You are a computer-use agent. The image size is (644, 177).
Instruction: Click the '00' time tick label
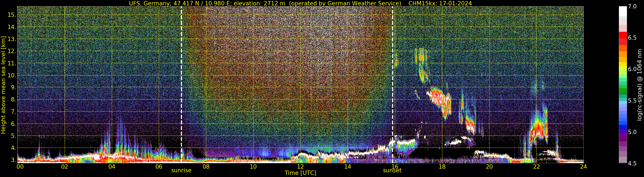pyautogui.click(x=20, y=167)
